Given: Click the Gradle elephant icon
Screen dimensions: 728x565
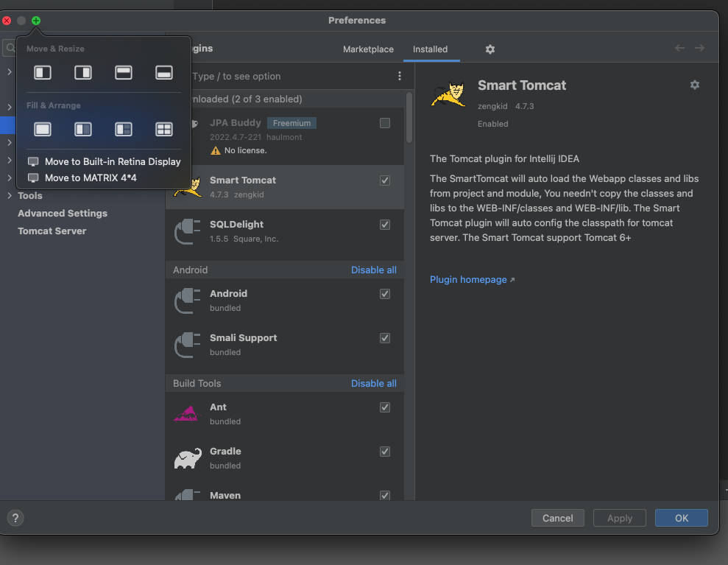Looking at the screenshot, I should tap(188, 457).
